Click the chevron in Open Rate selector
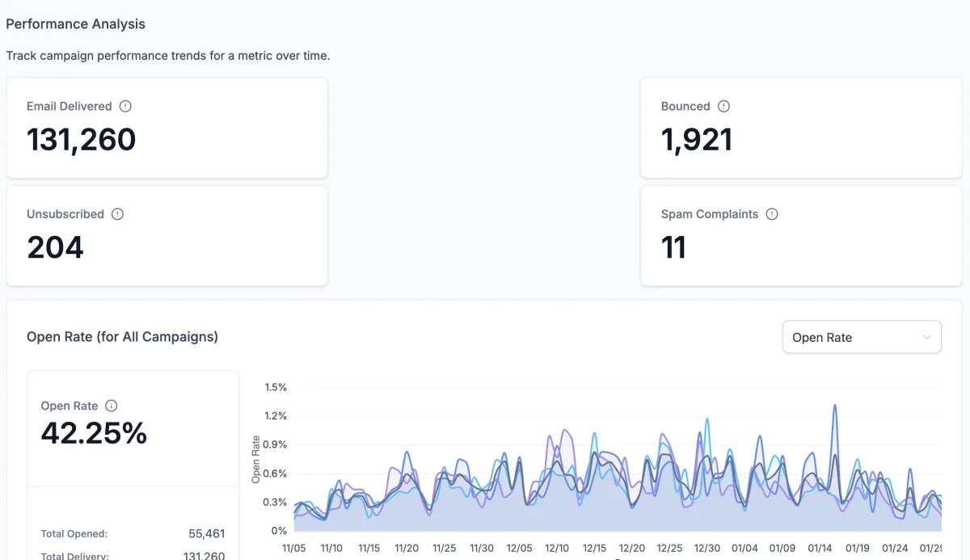970x560 pixels. pos(927,337)
